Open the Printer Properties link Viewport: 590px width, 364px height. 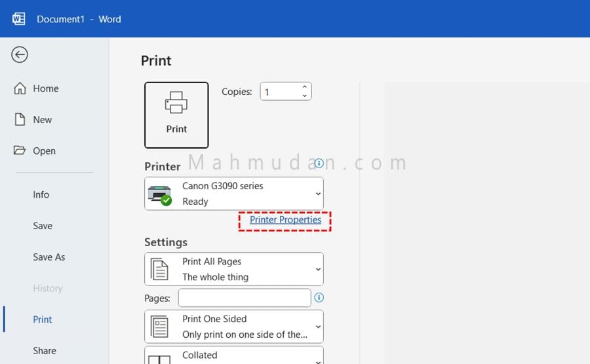(x=285, y=220)
